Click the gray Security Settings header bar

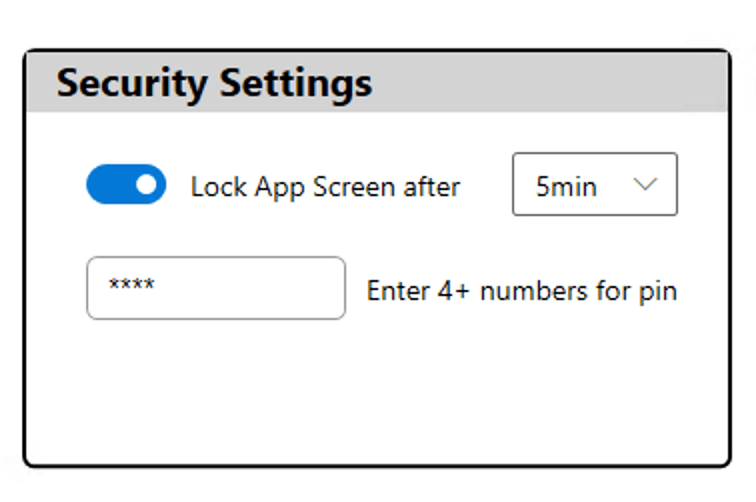tap(377, 82)
